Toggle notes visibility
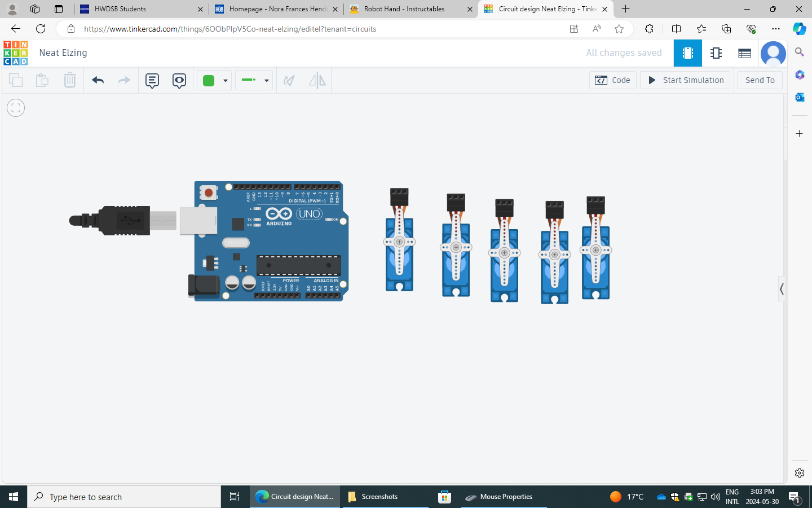 coord(179,81)
